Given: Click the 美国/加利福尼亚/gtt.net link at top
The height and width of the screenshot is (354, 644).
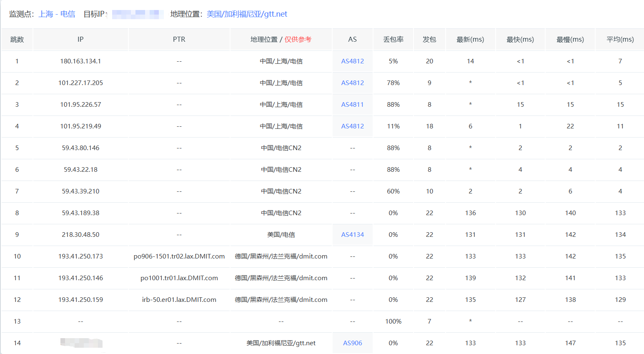Looking at the screenshot, I should click(247, 14).
